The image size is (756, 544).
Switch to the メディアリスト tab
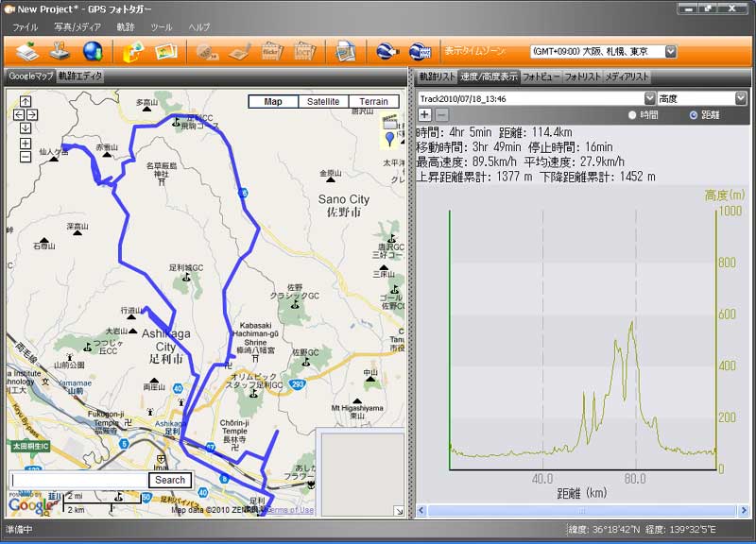point(627,76)
